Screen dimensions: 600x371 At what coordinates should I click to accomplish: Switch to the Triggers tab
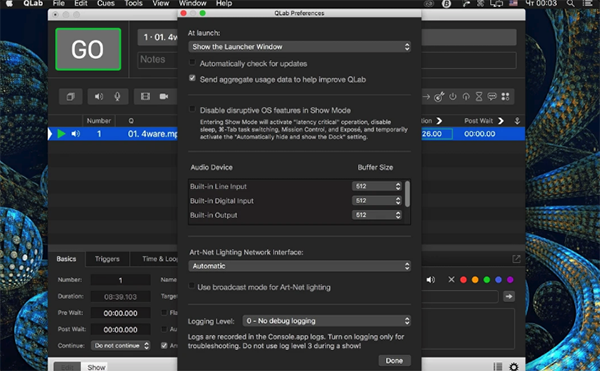[107, 259]
